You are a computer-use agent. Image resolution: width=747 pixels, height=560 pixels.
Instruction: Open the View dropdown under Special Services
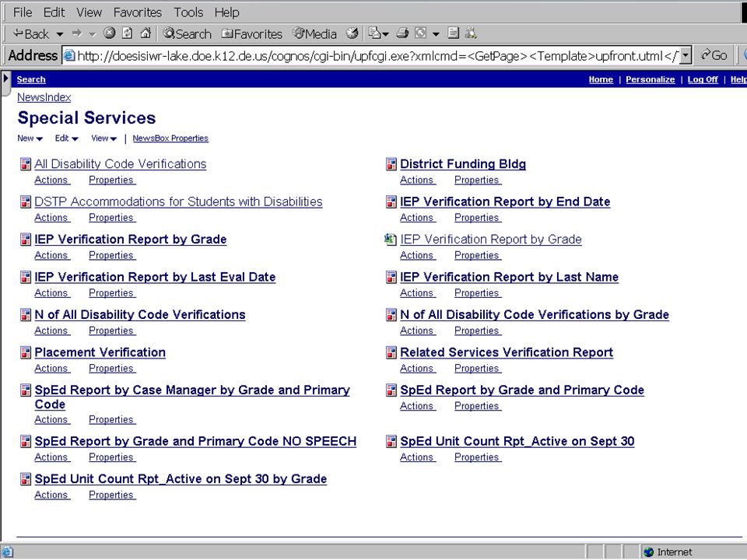(103, 138)
